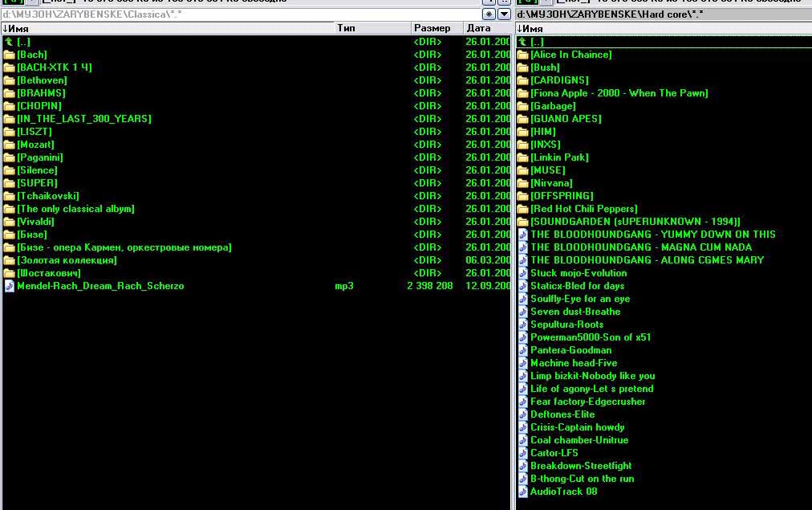
Task: Select BLOODHOUNDGANG - MAGNA CUM NADA file name
Action: pyautogui.click(x=641, y=247)
